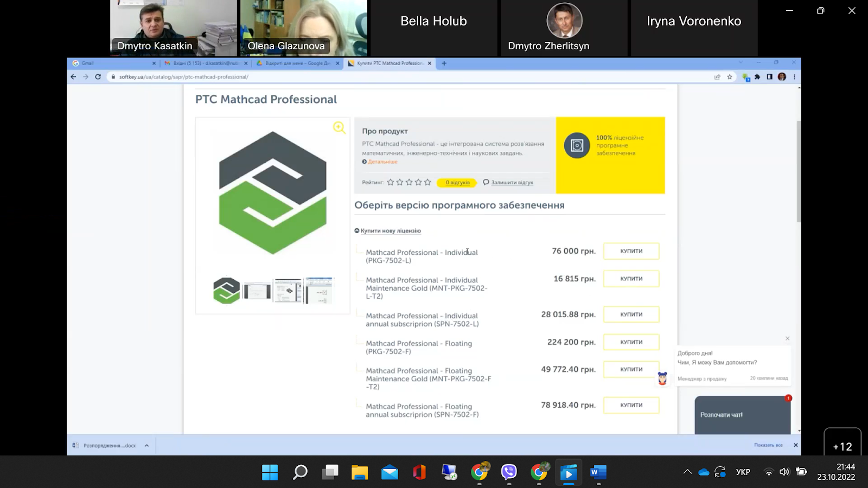The image size is (868, 488).
Task: Open the Chrome three-dot menu
Action: [794, 77]
